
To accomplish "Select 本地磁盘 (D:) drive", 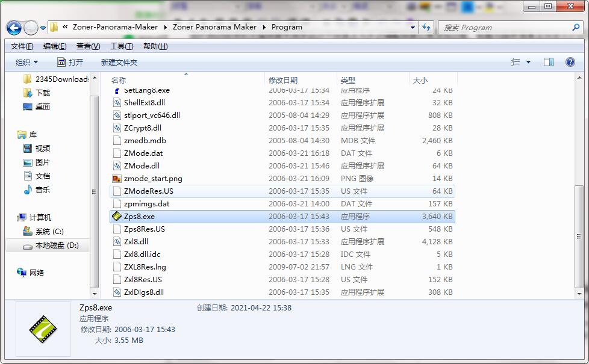I will (x=51, y=245).
